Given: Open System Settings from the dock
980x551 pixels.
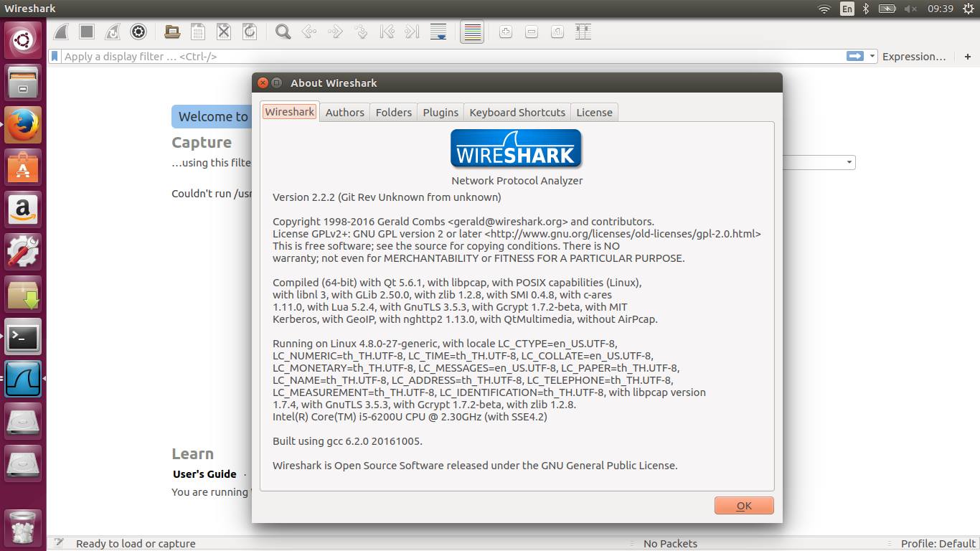Looking at the screenshot, I should tap(23, 252).
